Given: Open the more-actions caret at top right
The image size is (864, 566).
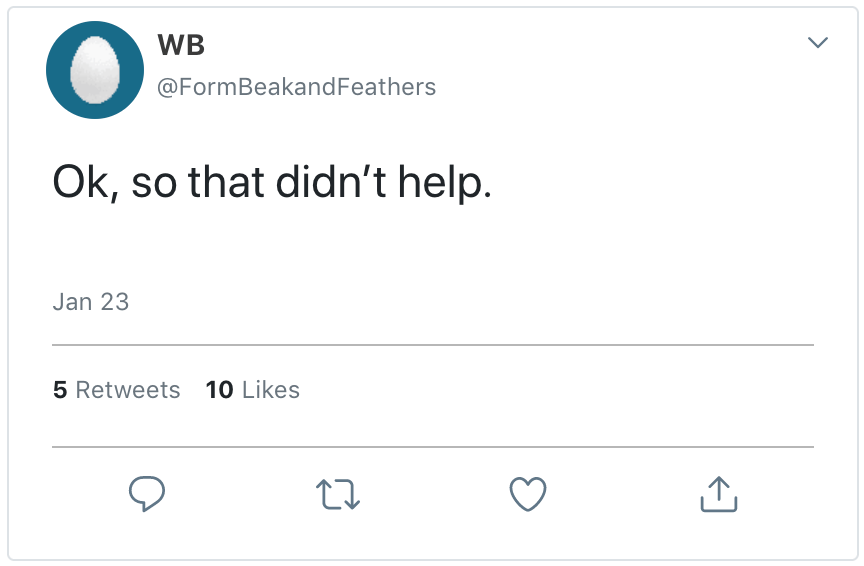Looking at the screenshot, I should pyautogui.click(x=817, y=43).
